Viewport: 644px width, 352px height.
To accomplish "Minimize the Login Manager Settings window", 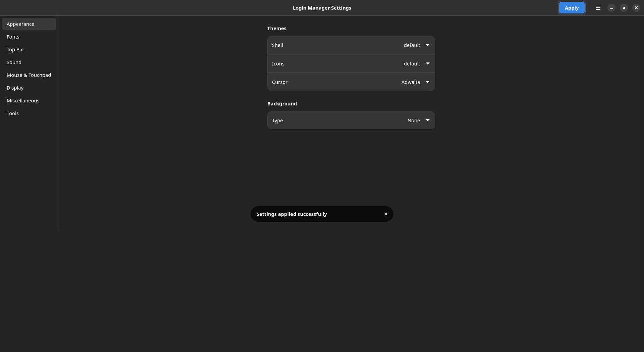I will tap(611, 8).
